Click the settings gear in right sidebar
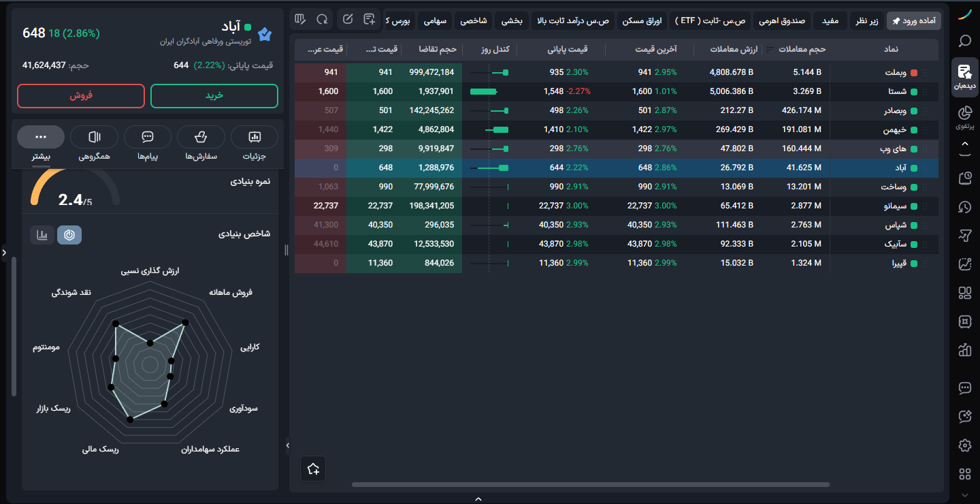Viewport: 980px width, 504px height. pyautogui.click(x=964, y=445)
